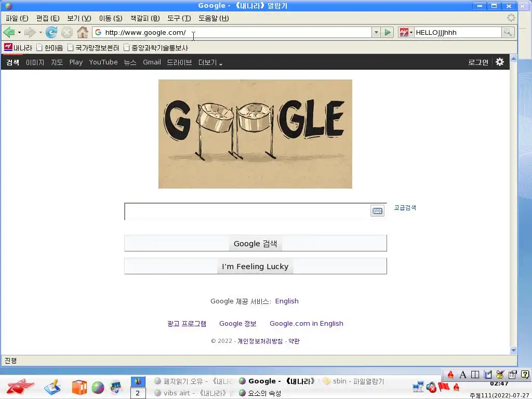Click the 이미지 link in Google bar

point(35,62)
